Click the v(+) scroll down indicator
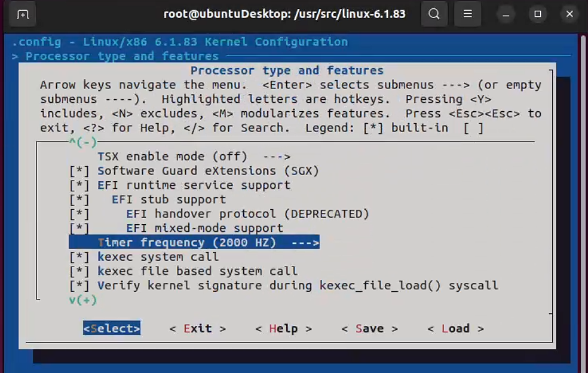The height and width of the screenshot is (373, 588). pos(82,300)
